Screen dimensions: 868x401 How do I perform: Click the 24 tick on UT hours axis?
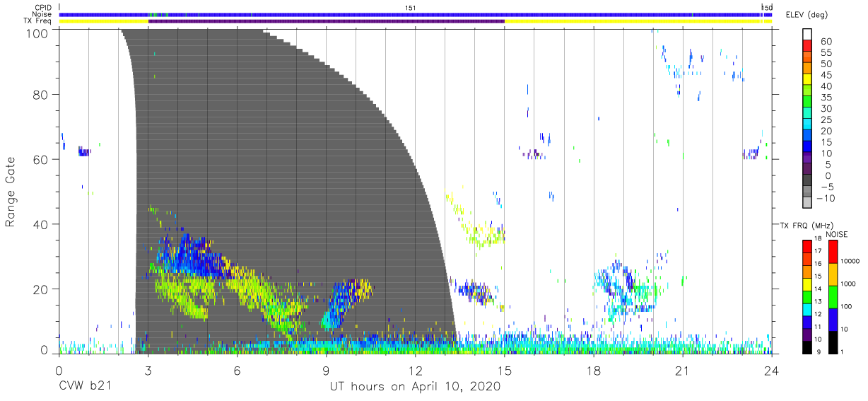click(x=771, y=370)
